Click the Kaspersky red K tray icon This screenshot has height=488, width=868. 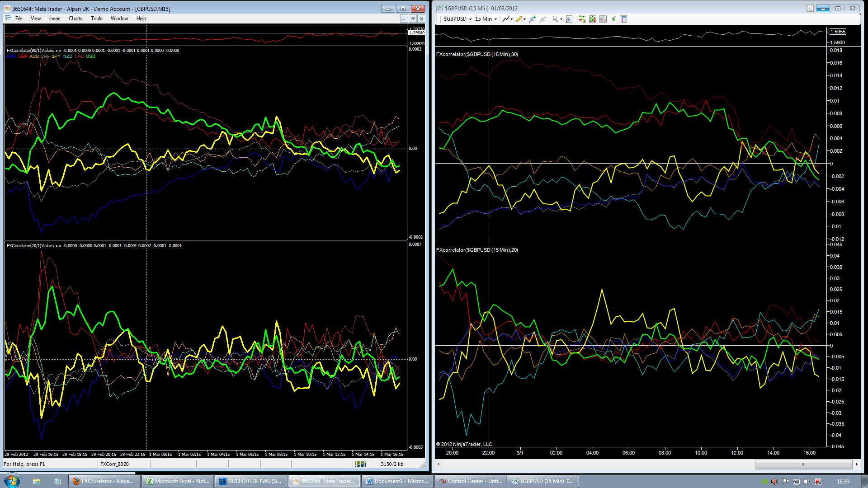818,482
